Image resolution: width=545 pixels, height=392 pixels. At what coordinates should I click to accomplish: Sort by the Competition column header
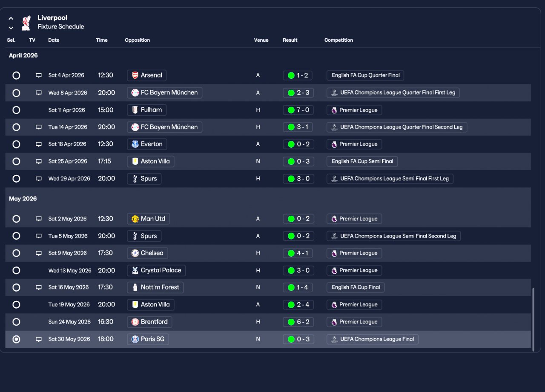point(338,40)
